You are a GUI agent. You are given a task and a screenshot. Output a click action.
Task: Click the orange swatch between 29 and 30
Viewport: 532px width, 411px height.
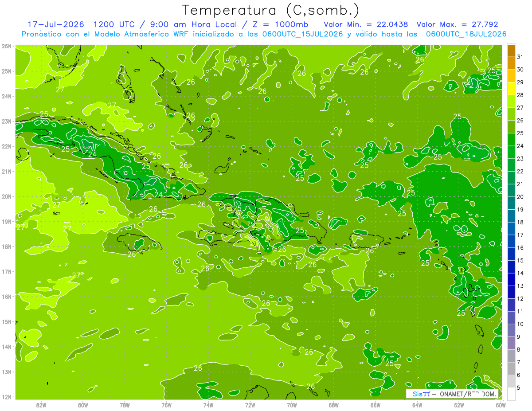(511, 76)
